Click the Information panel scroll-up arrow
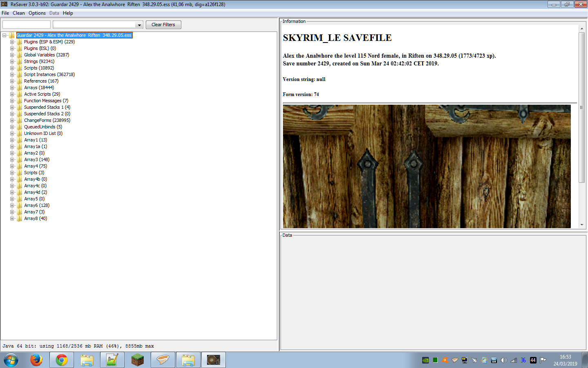The image size is (588, 368). tap(582, 29)
